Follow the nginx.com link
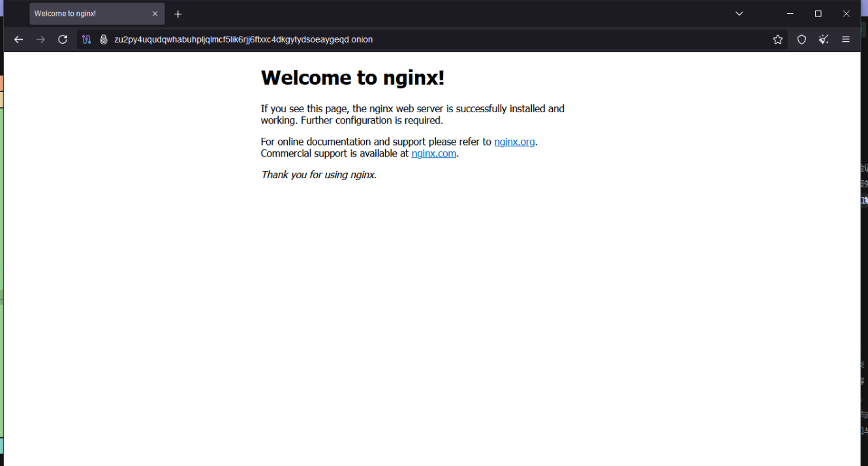868x466 pixels. coord(434,153)
